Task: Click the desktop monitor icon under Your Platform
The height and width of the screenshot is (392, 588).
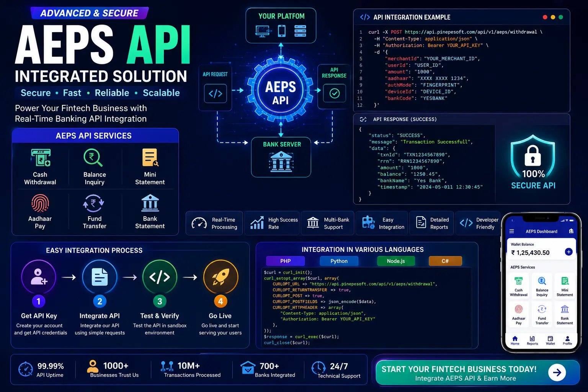Action: (x=262, y=31)
